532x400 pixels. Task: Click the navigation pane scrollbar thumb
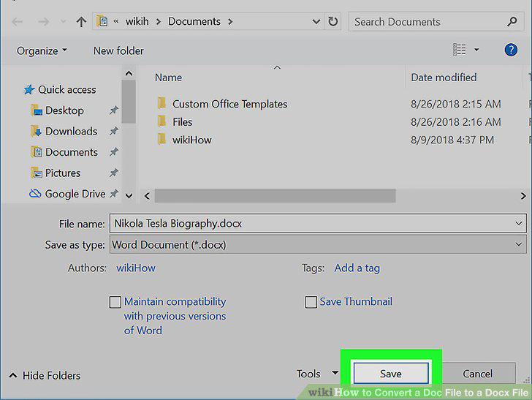pos(129,102)
